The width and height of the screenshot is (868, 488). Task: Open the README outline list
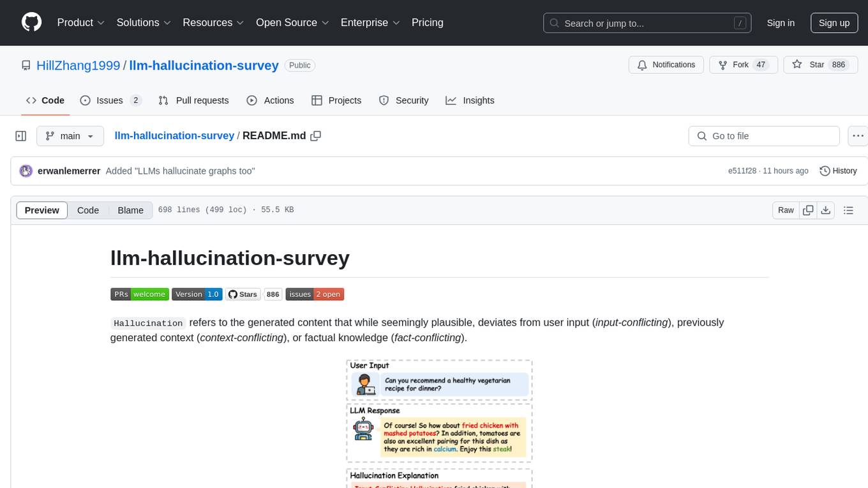(x=848, y=210)
